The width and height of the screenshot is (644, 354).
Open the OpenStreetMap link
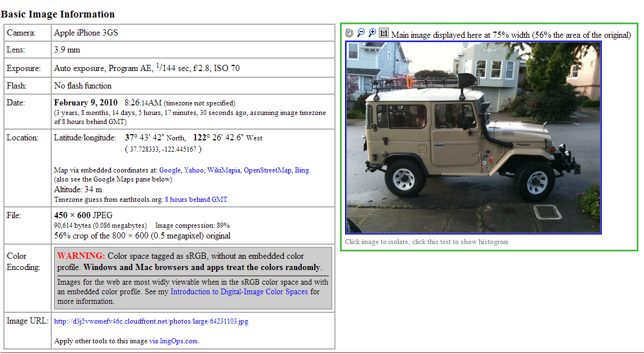coord(267,170)
